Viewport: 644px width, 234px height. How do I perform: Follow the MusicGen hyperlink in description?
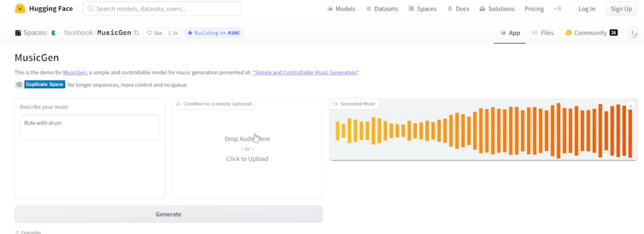point(75,73)
